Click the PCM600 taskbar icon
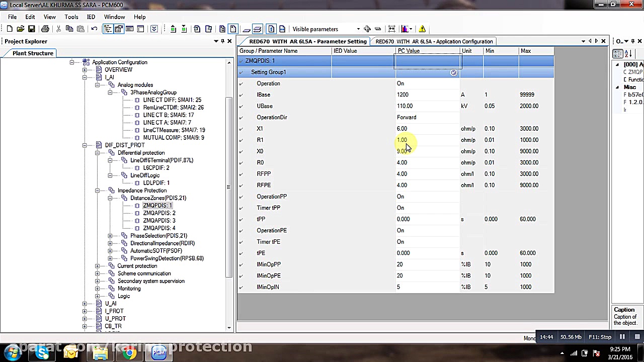The width and height of the screenshot is (644, 362). pos(159,353)
